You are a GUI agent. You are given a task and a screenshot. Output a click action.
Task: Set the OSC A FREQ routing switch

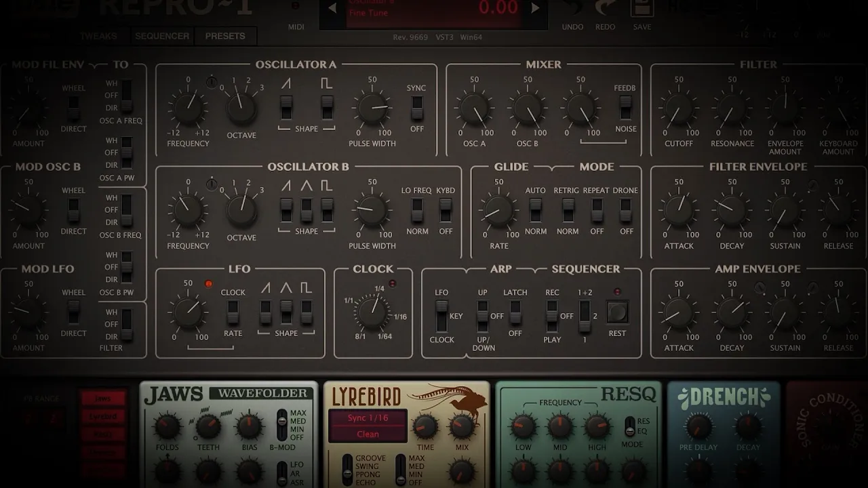[126, 96]
